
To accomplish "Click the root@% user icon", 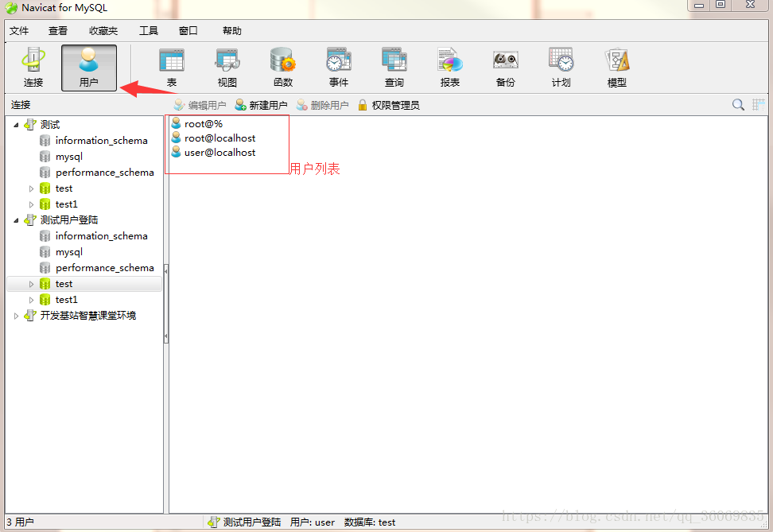I will pos(176,123).
